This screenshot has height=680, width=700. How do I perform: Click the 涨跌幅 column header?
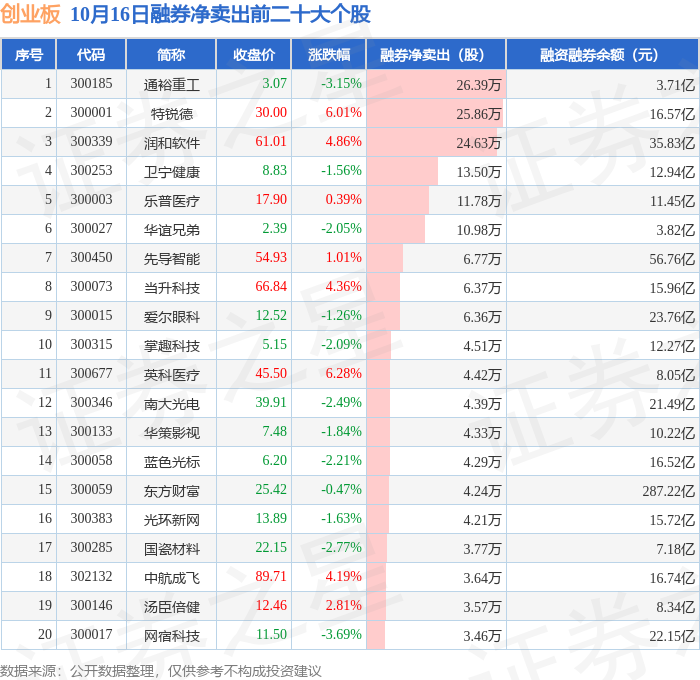[x=329, y=55]
